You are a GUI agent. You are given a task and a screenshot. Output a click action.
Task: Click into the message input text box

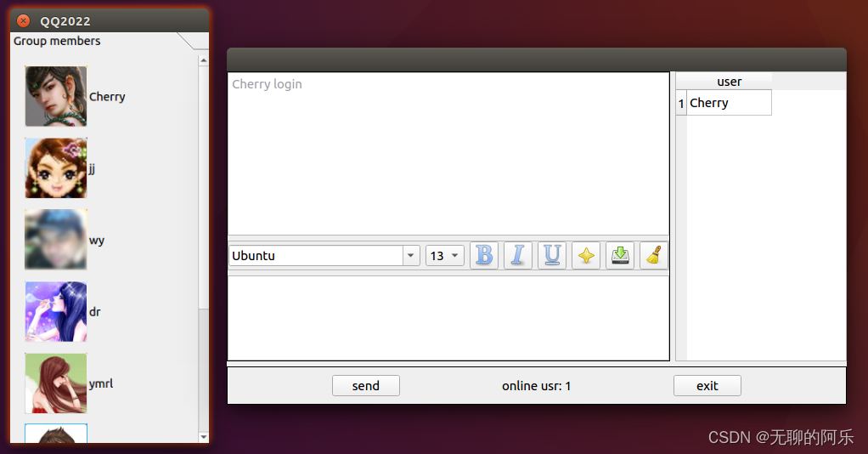point(448,318)
